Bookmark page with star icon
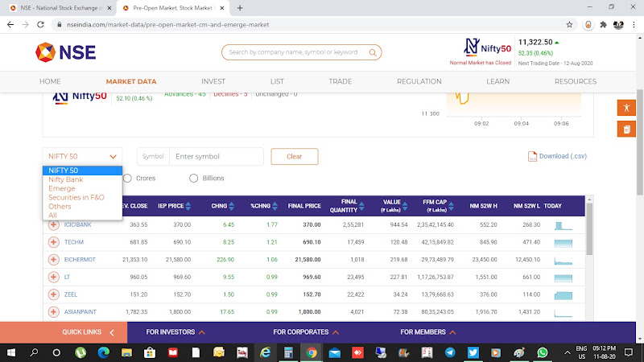This screenshot has height=362, width=644. point(569,25)
